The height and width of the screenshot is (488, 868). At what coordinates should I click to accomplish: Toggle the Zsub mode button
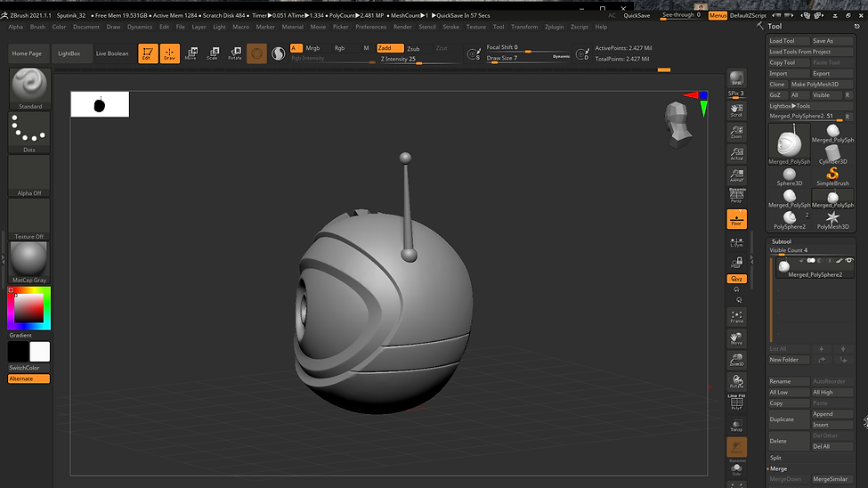click(x=413, y=48)
